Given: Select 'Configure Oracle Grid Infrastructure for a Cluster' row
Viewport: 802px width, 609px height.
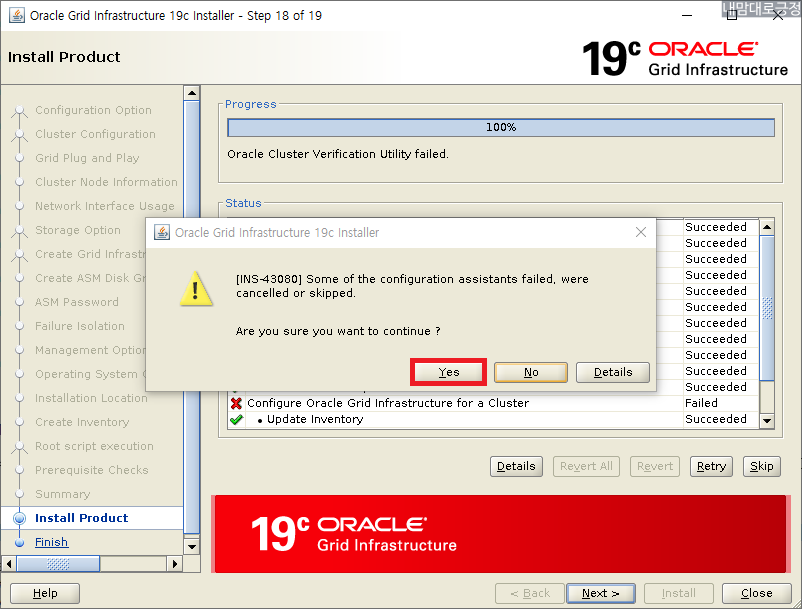Looking at the screenshot, I should pyautogui.click(x=494, y=403).
